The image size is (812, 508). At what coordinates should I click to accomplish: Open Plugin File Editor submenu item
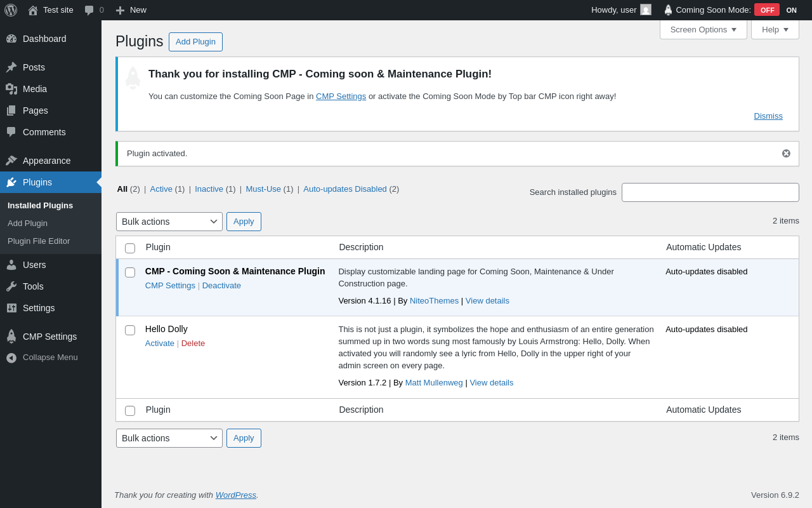click(39, 241)
